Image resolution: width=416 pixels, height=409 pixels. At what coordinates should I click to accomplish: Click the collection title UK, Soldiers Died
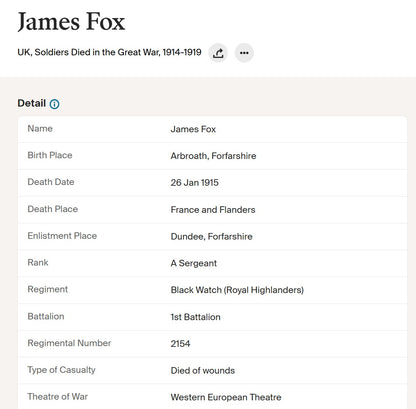(x=109, y=52)
